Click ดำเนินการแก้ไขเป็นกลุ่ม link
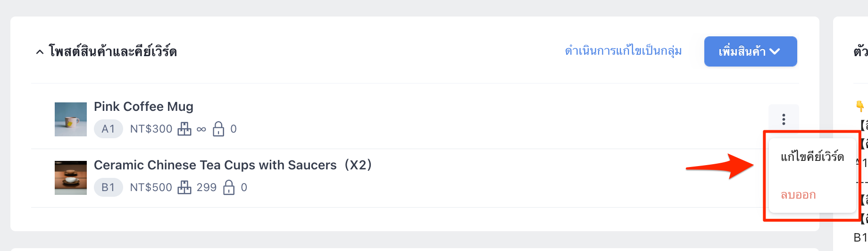The height and width of the screenshot is (251, 868). click(x=623, y=50)
